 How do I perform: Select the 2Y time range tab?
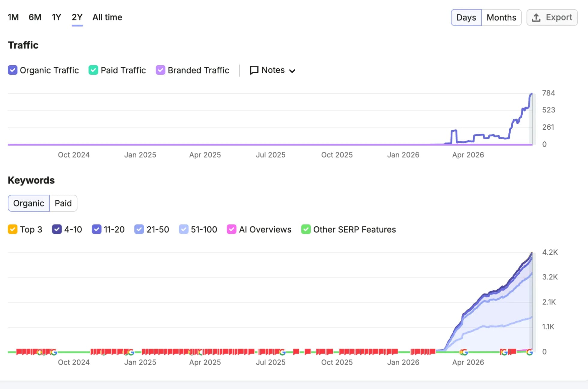(77, 17)
